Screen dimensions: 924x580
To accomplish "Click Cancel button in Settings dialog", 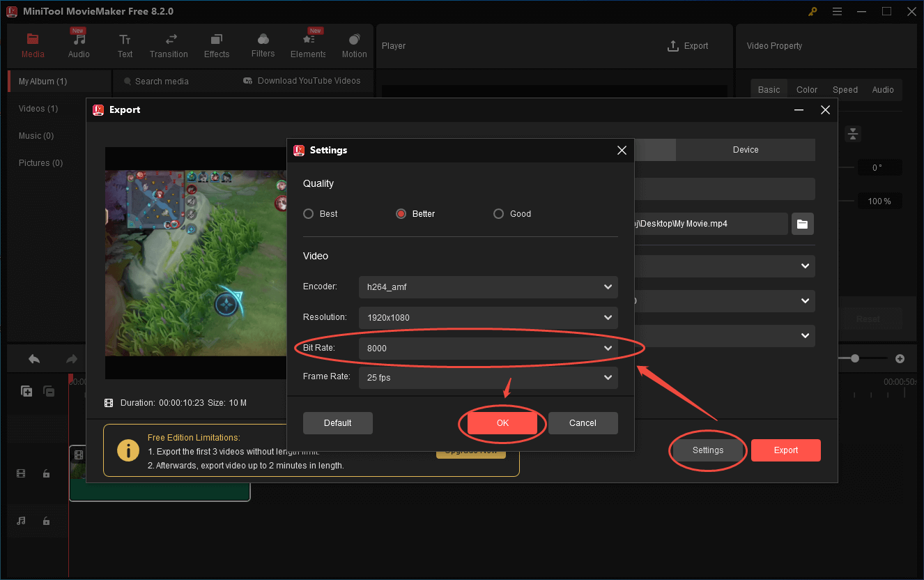I will (583, 423).
